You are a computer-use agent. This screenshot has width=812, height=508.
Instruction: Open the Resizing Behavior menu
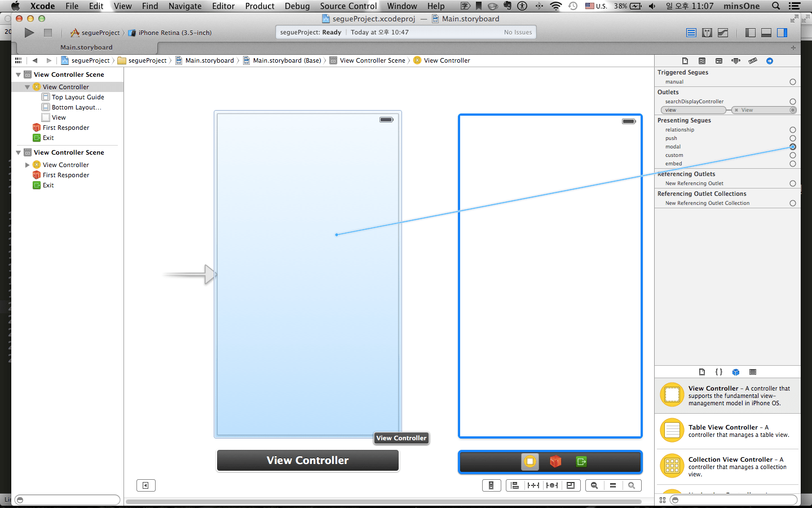tap(571, 485)
